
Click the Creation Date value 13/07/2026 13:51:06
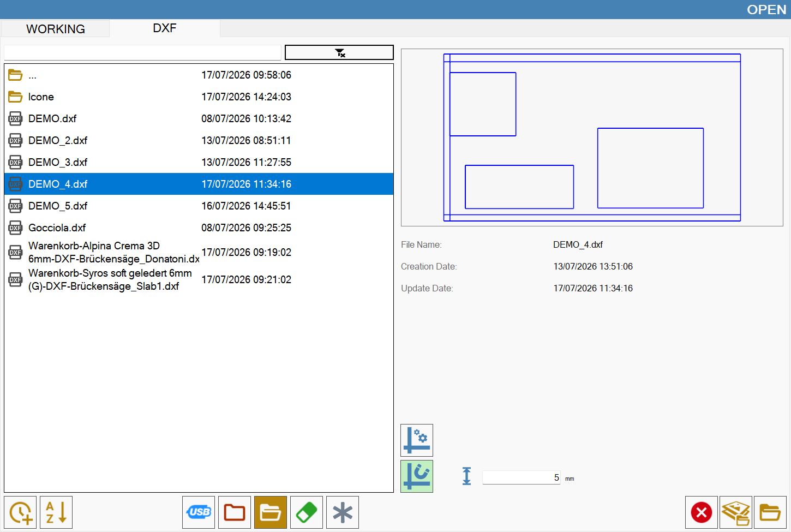click(x=593, y=266)
